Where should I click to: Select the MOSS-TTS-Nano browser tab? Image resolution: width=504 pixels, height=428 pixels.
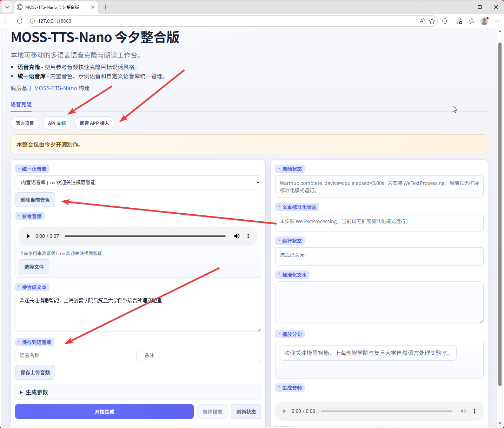[x=53, y=7]
